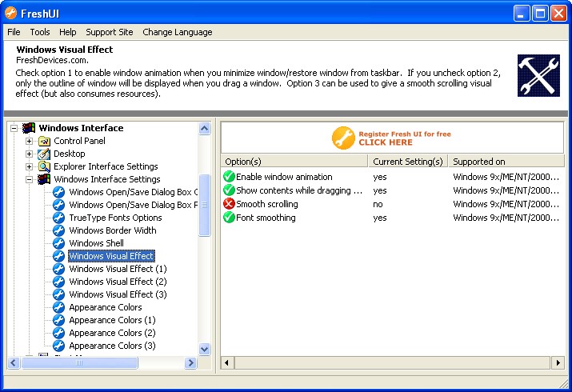Select TrueType Fonts Options tree item

click(115, 218)
